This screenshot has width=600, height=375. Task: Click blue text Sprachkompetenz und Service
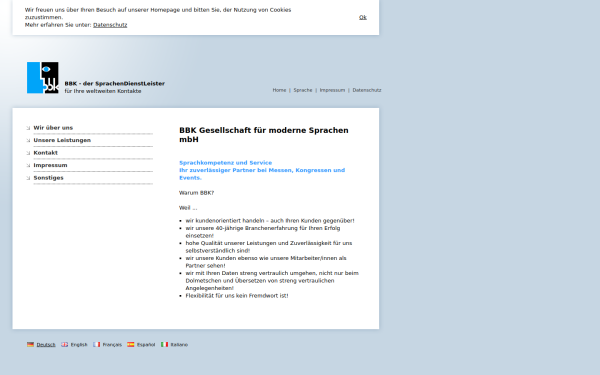tap(225, 163)
